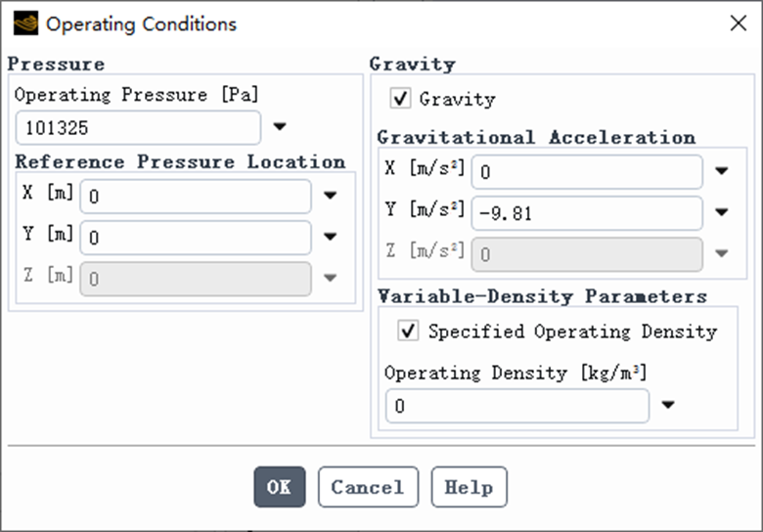This screenshot has width=763, height=532.
Task: Expand the Reference Pressure X dropdown arrow
Action: click(x=331, y=196)
